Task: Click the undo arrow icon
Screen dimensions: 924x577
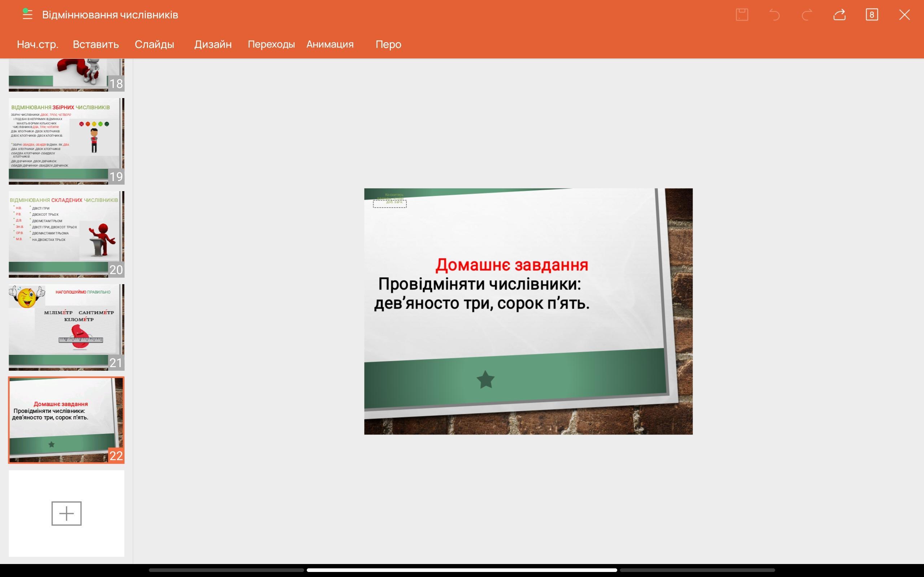Action: tap(774, 15)
